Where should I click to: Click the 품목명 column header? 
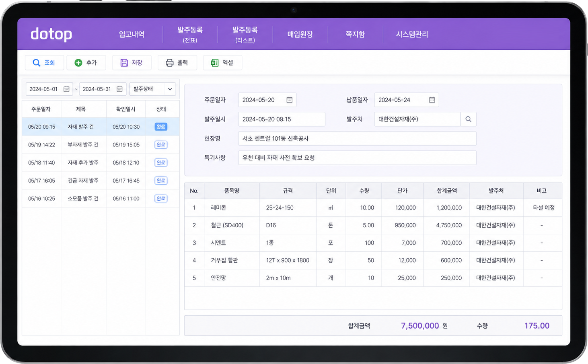coord(232,191)
